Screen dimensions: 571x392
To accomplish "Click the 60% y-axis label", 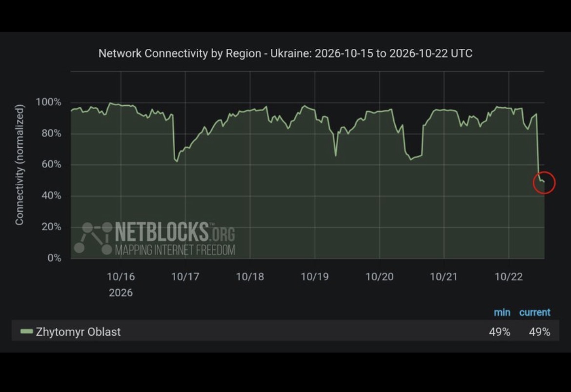I will pos(51,164).
